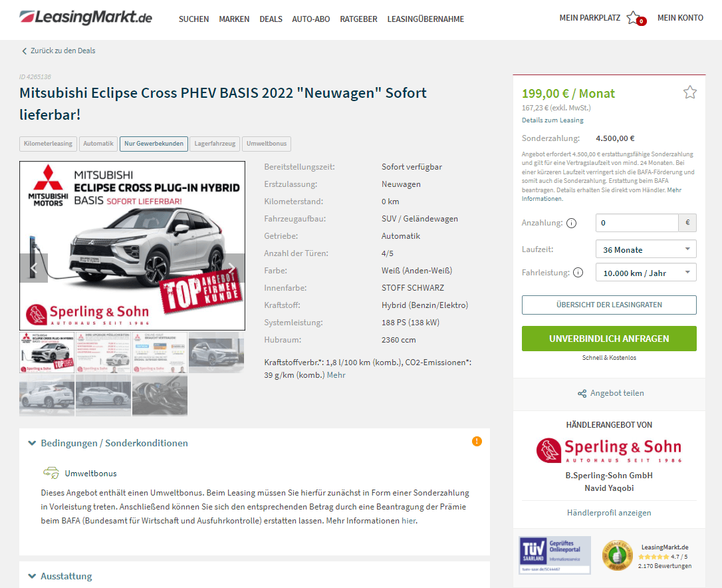Click the 2.170 Bewertungen text
This screenshot has height=588, width=722.
[664, 566]
